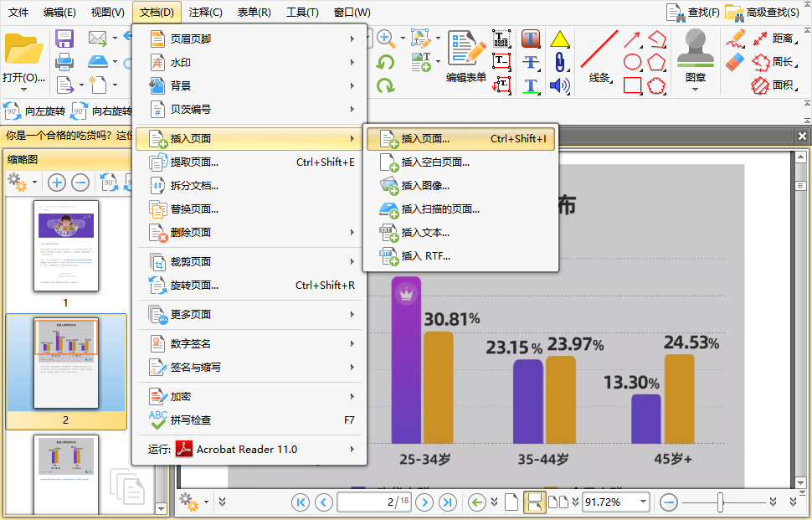This screenshot has width=812, height=520.
Task: Go to the last page
Action: coord(448,502)
